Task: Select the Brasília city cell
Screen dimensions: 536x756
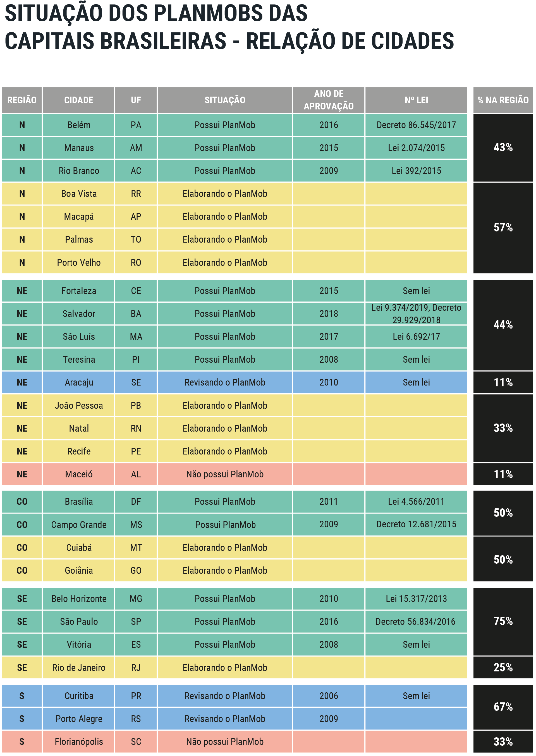Action: coord(78,502)
